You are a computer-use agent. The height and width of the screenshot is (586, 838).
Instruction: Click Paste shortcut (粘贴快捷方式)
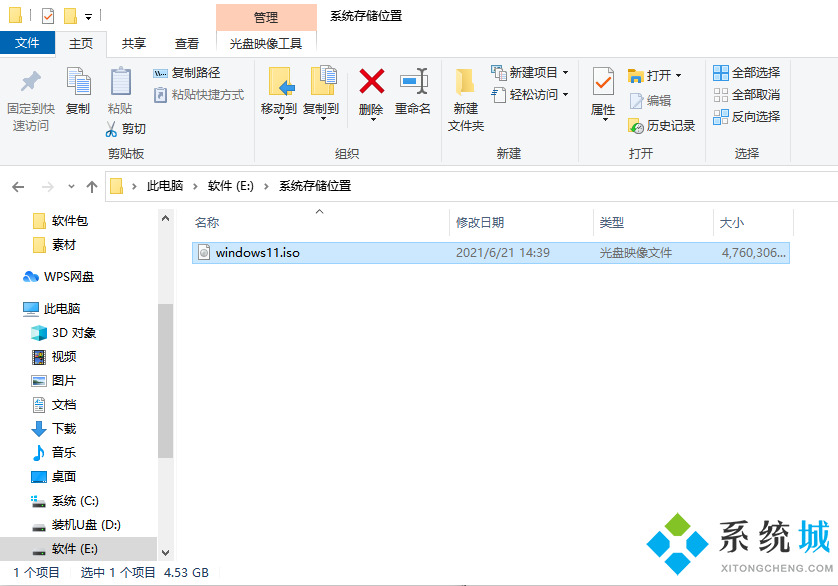199,95
